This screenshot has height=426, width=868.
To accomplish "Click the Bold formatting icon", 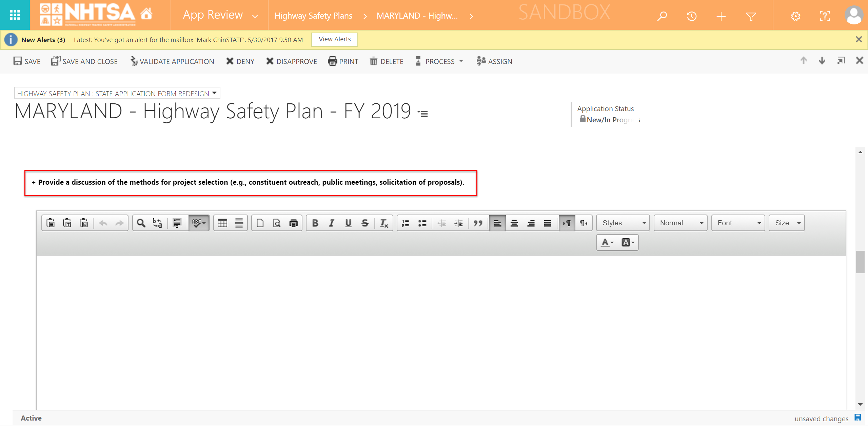I will 315,223.
